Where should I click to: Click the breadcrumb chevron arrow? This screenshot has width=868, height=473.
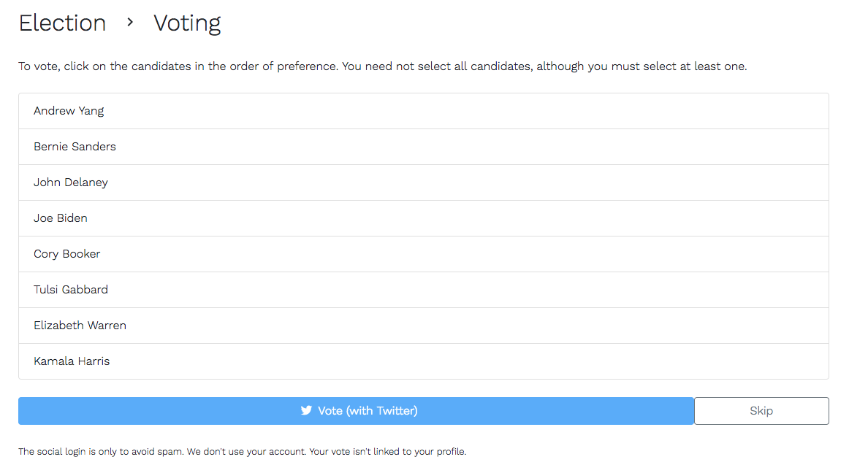pyautogui.click(x=130, y=23)
